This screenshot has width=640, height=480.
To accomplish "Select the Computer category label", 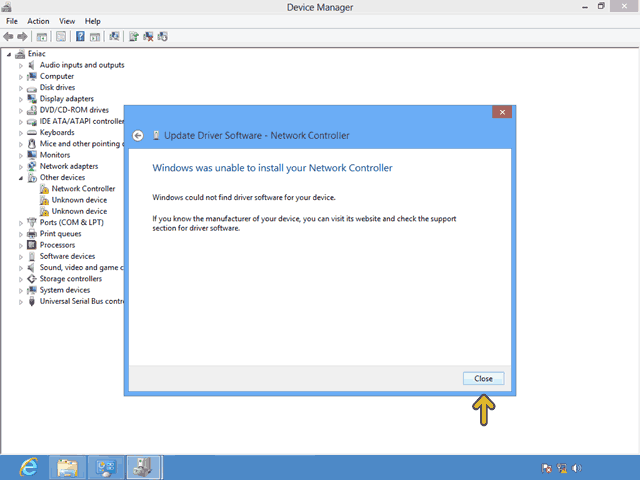I will [57, 76].
